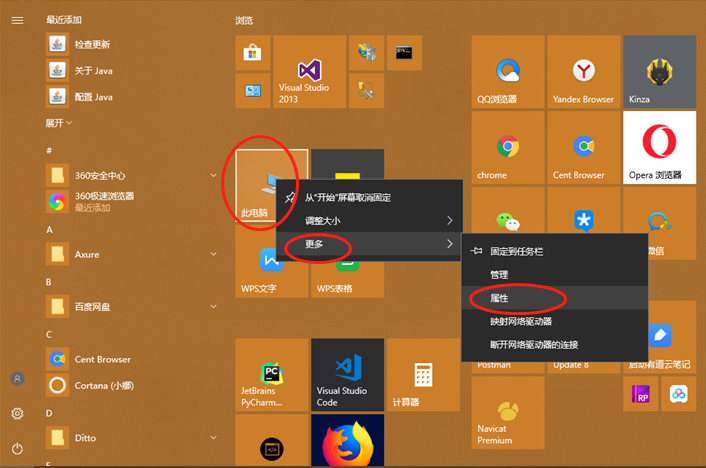Launch JetBrains PyCharm tile
The height and width of the screenshot is (468, 706).
pos(272,375)
